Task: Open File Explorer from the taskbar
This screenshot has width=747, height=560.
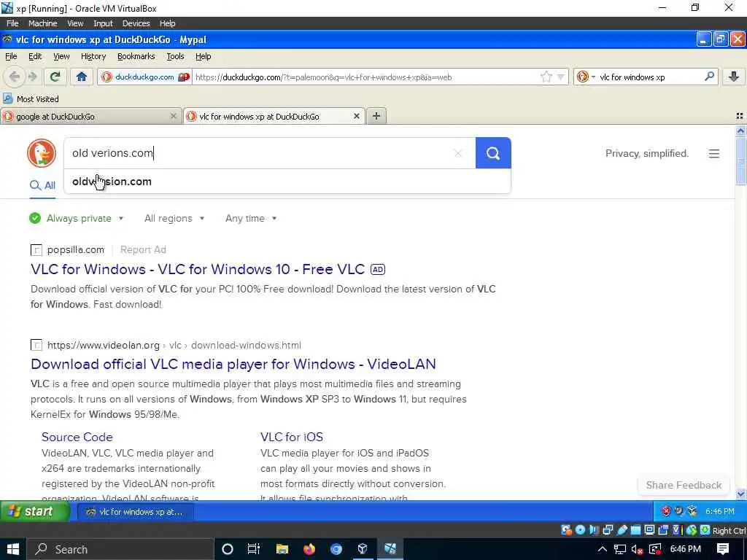Action: coord(282,549)
